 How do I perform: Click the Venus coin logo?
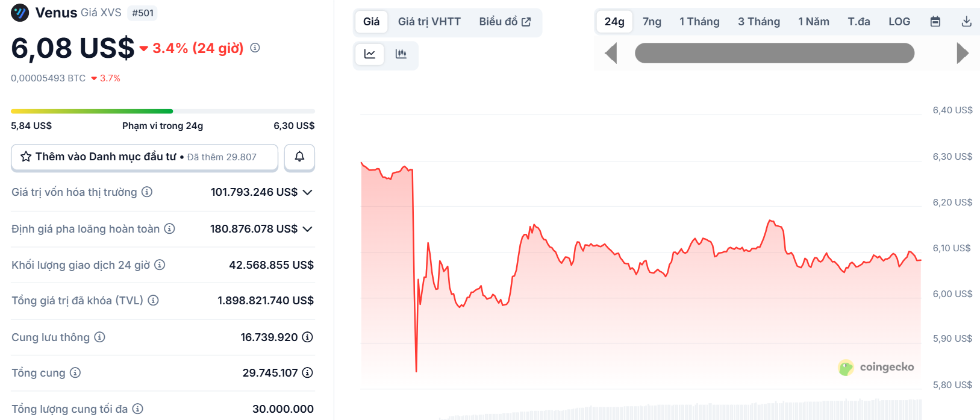point(18,12)
